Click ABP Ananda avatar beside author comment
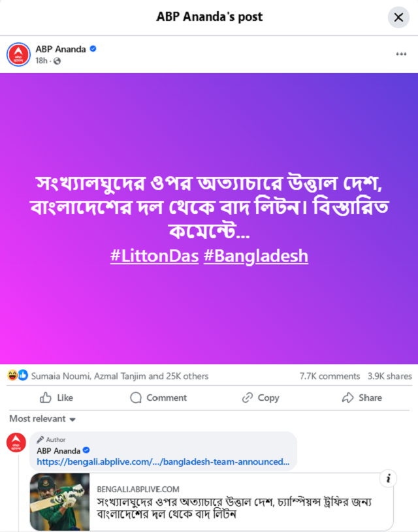The width and height of the screenshot is (418, 532). click(x=16, y=443)
